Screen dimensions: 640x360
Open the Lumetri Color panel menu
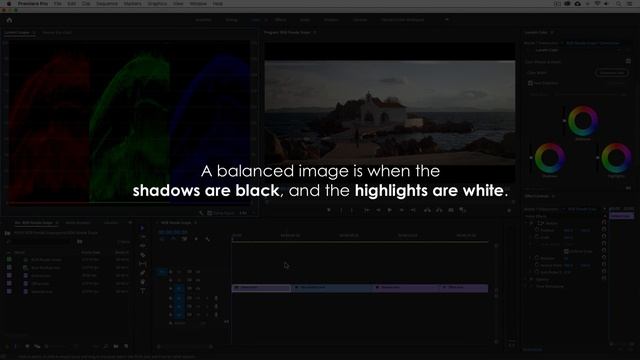552,32
